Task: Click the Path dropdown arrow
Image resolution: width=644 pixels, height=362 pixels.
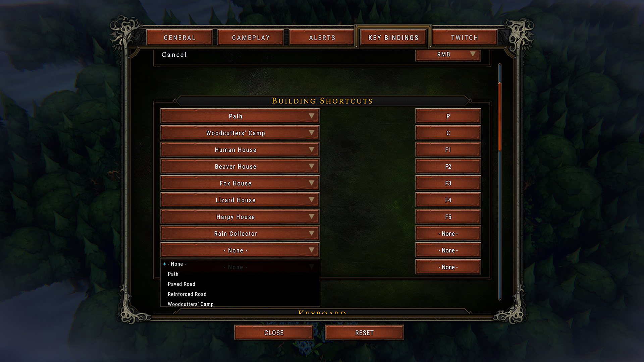Action: pos(311,116)
